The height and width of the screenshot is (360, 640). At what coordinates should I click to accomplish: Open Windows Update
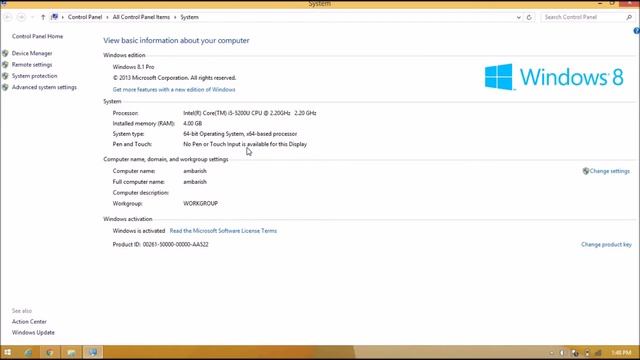(x=33, y=333)
